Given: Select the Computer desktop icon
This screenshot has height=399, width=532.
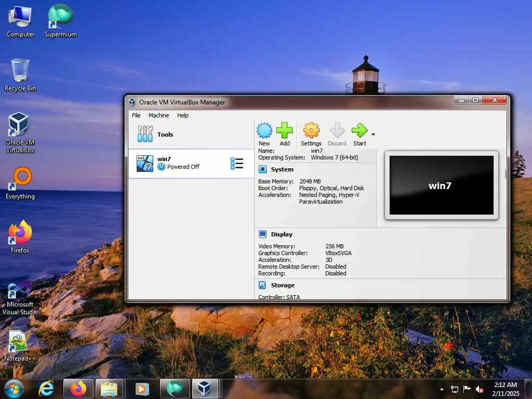Looking at the screenshot, I should [x=20, y=21].
